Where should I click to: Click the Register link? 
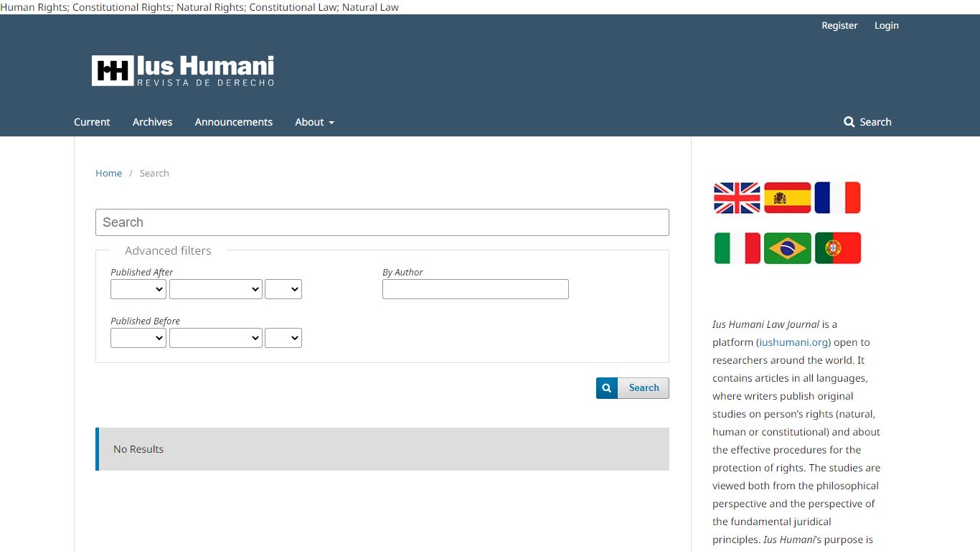click(839, 25)
